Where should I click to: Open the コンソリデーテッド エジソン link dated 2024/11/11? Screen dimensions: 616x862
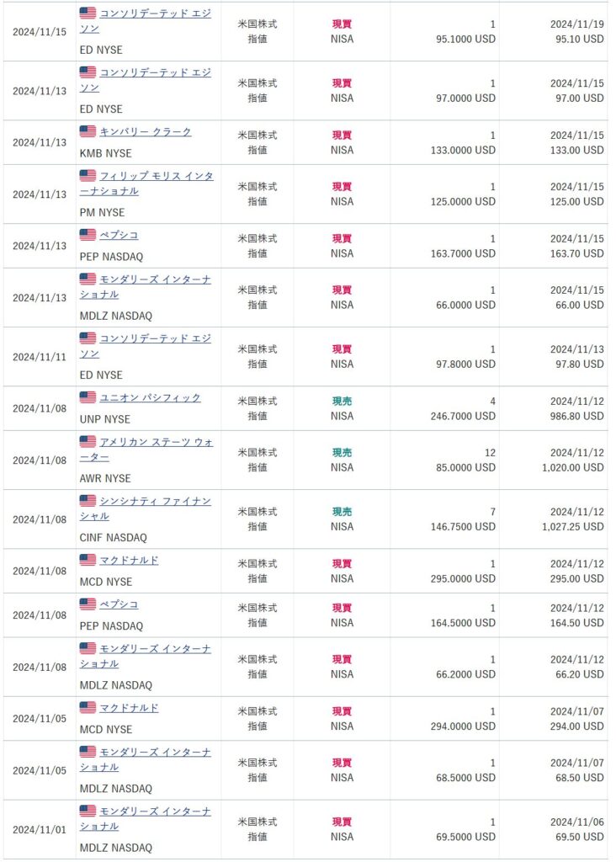click(155, 339)
